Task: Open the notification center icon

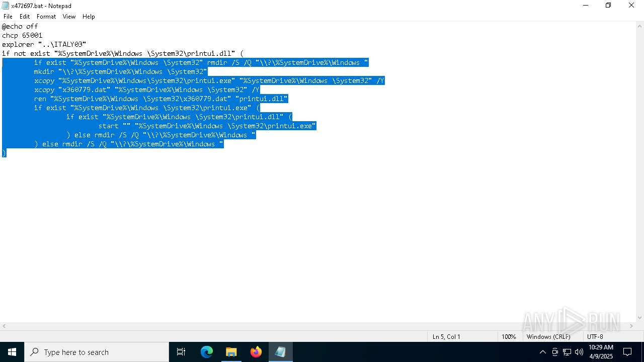Action: point(627,352)
